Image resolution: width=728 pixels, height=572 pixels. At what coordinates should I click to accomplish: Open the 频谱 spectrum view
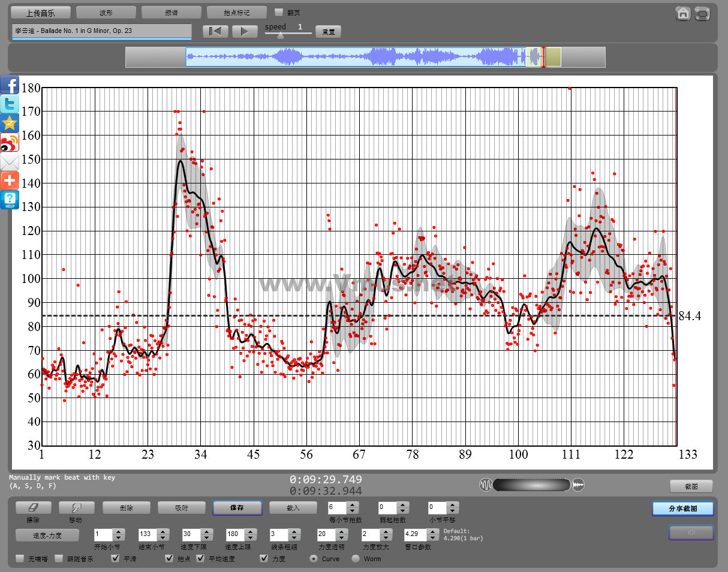[172, 13]
